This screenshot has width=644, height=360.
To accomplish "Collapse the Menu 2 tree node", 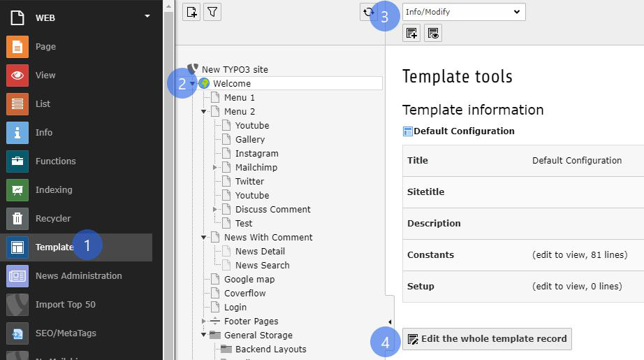I will [x=204, y=112].
